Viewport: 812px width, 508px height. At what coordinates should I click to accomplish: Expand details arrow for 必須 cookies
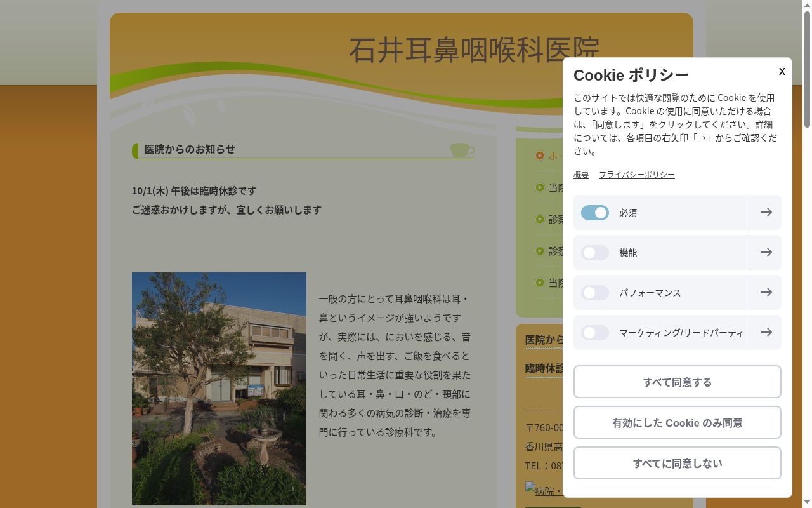pyautogui.click(x=766, y=212)
